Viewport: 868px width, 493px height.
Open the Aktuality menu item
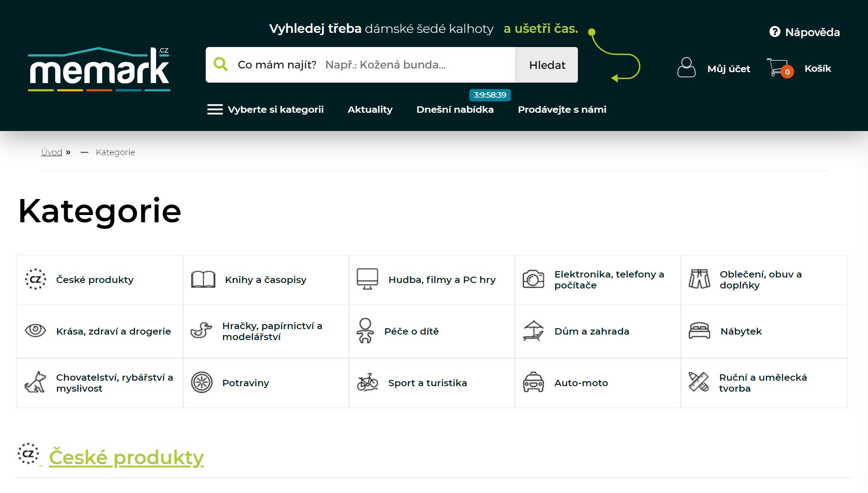pos(369,110)
